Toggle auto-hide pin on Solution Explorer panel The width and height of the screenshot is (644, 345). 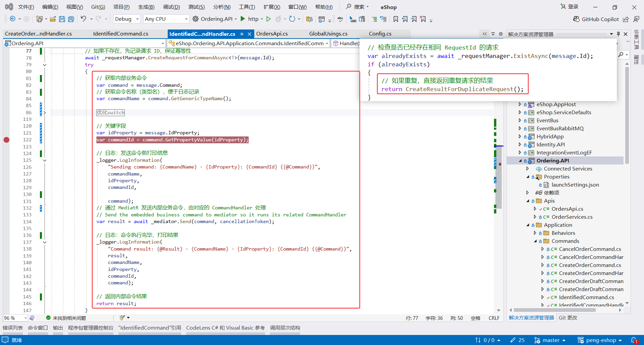coord(618,34)
